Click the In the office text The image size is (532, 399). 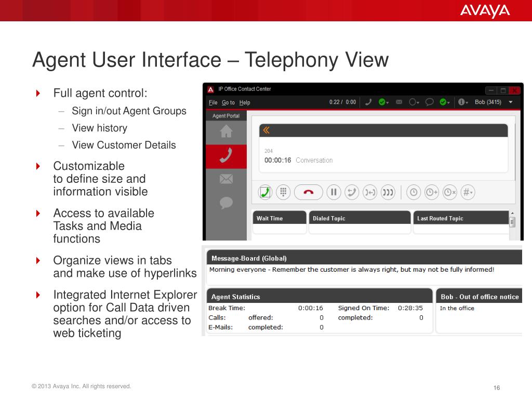[x=457, y=308]
